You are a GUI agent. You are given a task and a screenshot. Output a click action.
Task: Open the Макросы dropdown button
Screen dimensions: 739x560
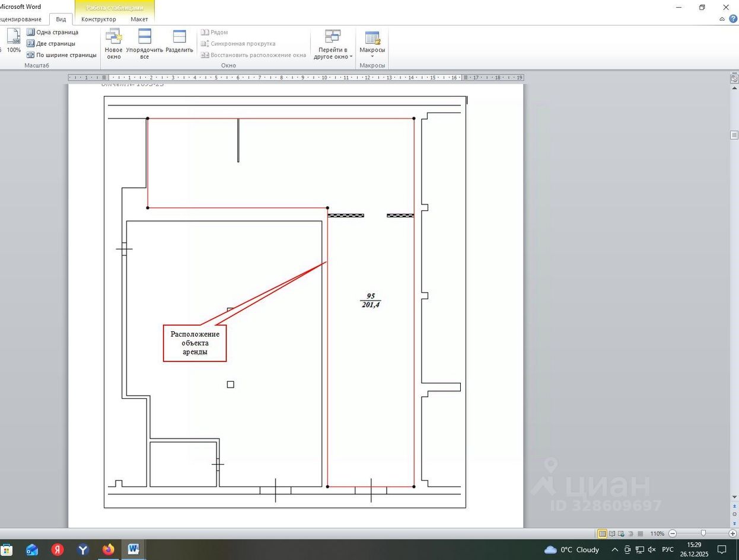point(372,43)
